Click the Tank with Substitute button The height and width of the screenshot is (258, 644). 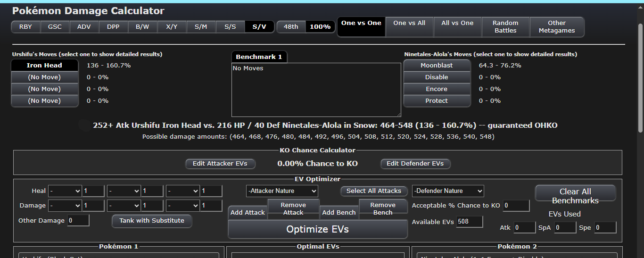coord(152,221)
